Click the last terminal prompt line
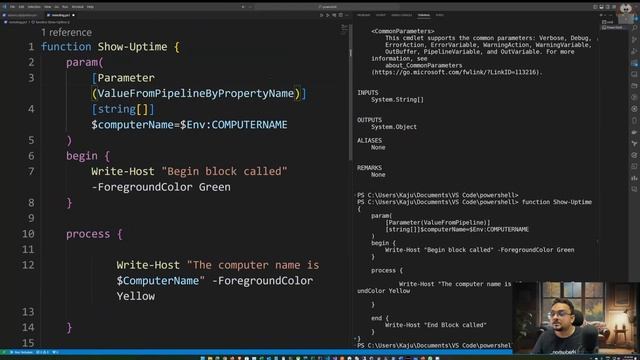Viewport: 640px width, 360px height. tap(434, 345)
